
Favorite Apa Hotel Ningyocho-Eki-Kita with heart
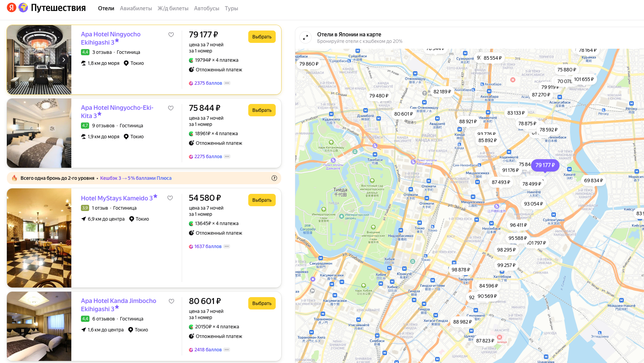[x=171, y=108]
